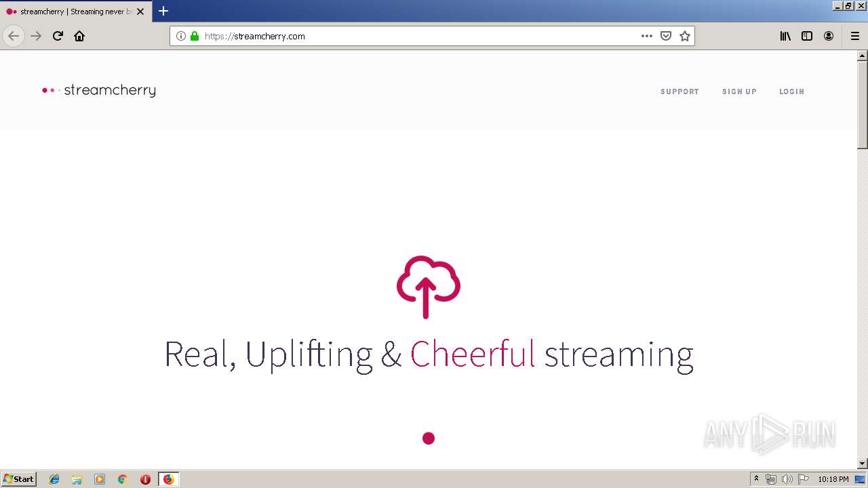
Task: Open the Library view icon
Action: pos(785,36)
